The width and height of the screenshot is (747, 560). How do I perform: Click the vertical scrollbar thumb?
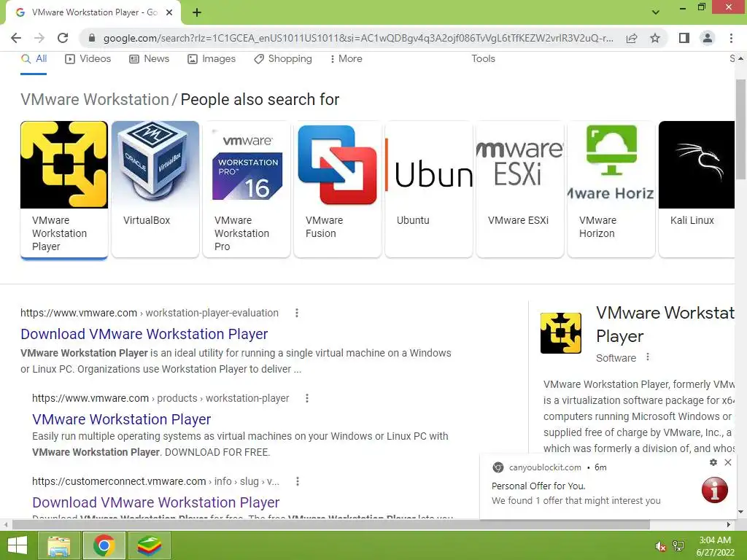point(741,129)
